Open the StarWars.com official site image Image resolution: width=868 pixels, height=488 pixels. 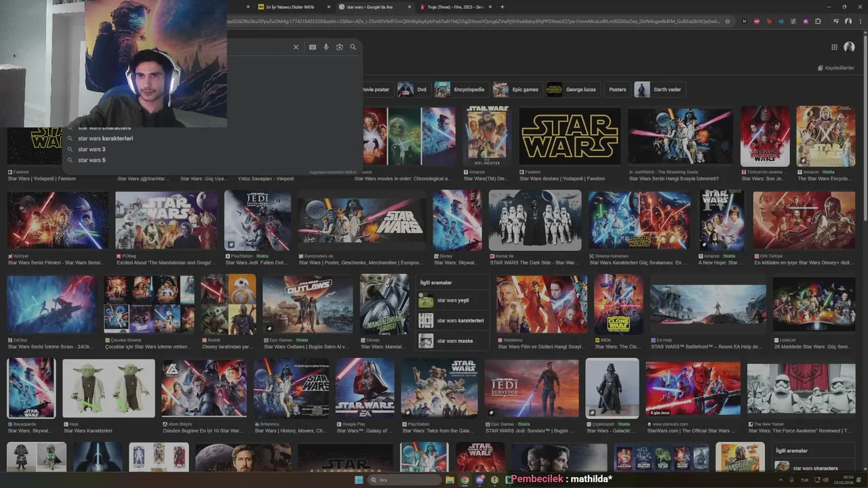pos(693,388)
